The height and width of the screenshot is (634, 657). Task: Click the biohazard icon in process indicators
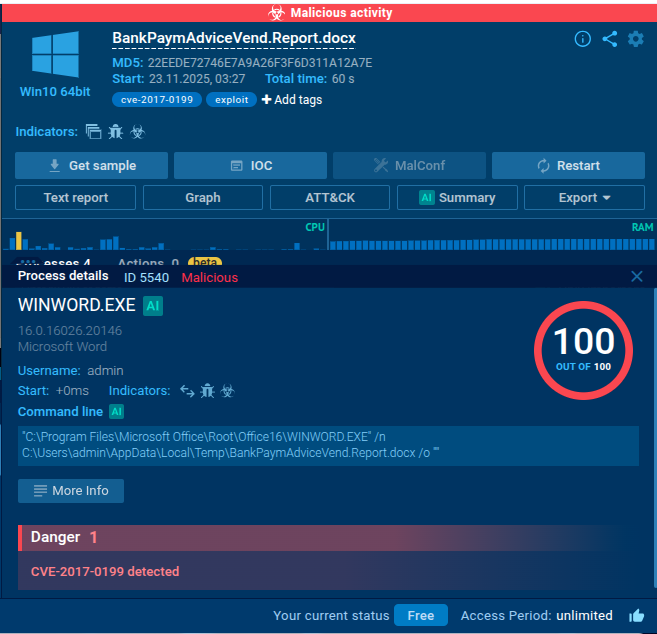pyautogui.click(x=228, y=391)
